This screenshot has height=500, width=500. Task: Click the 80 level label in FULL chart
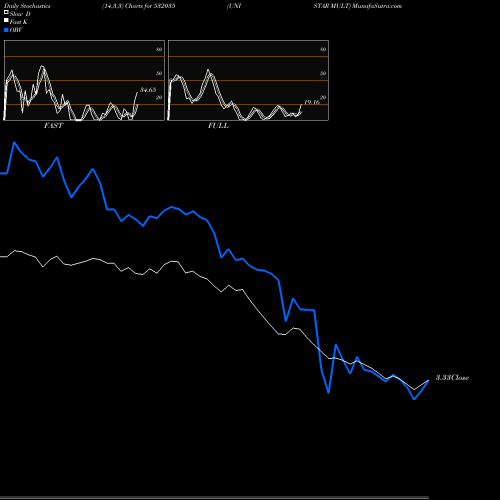[323, 49]
